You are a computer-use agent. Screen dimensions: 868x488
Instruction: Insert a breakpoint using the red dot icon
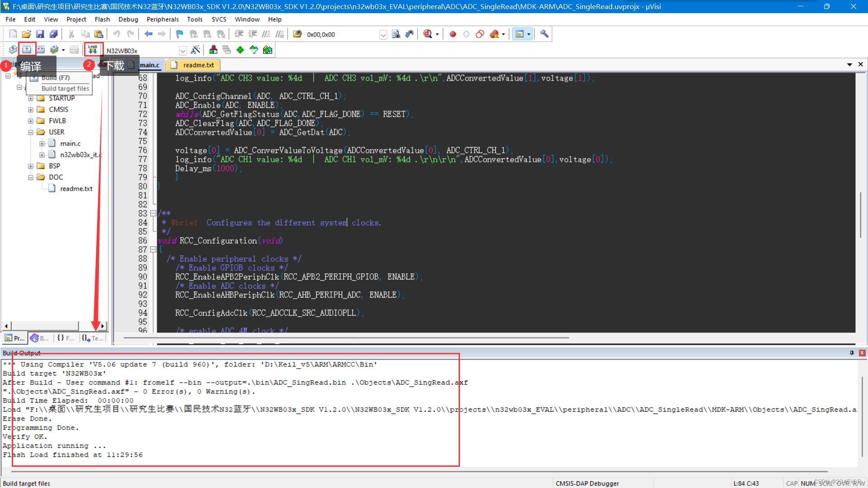pyautogui.click(x=453, y=34)
